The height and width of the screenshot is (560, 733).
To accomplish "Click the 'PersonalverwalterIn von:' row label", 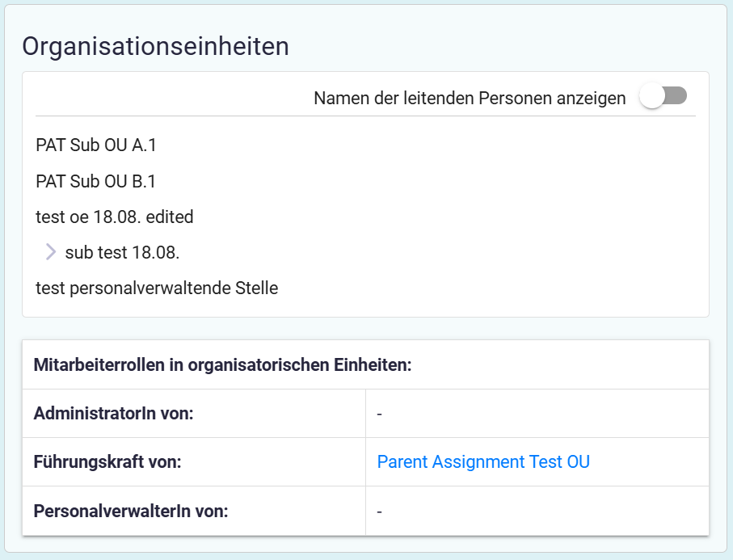I will point(131,511).
